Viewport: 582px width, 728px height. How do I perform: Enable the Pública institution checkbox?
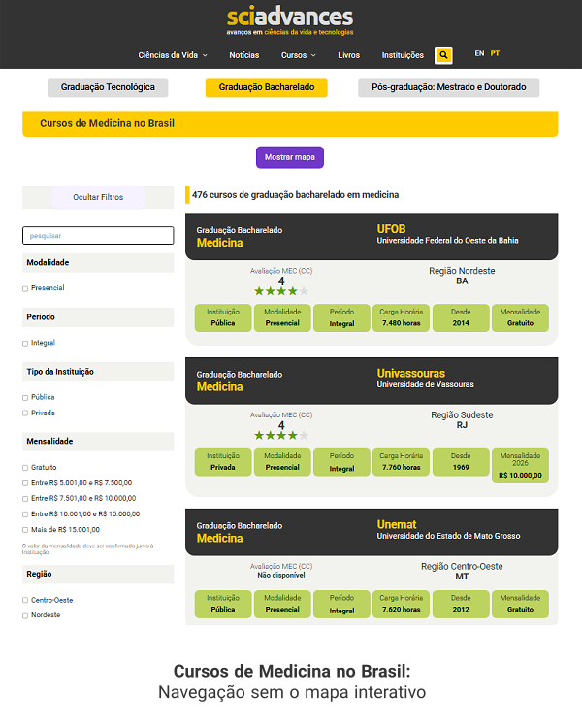pyautogui.click(x=25, y=398)
